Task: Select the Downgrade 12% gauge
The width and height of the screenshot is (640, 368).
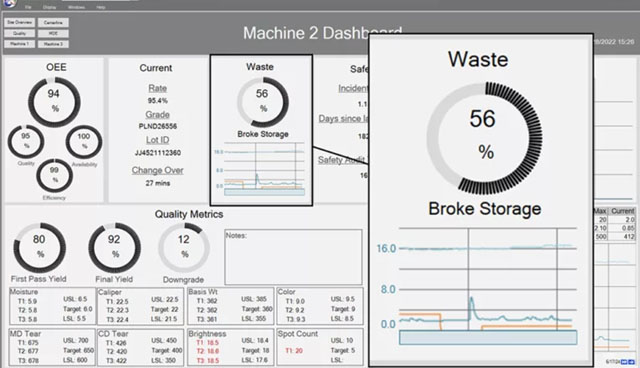Action: point(184,248)
